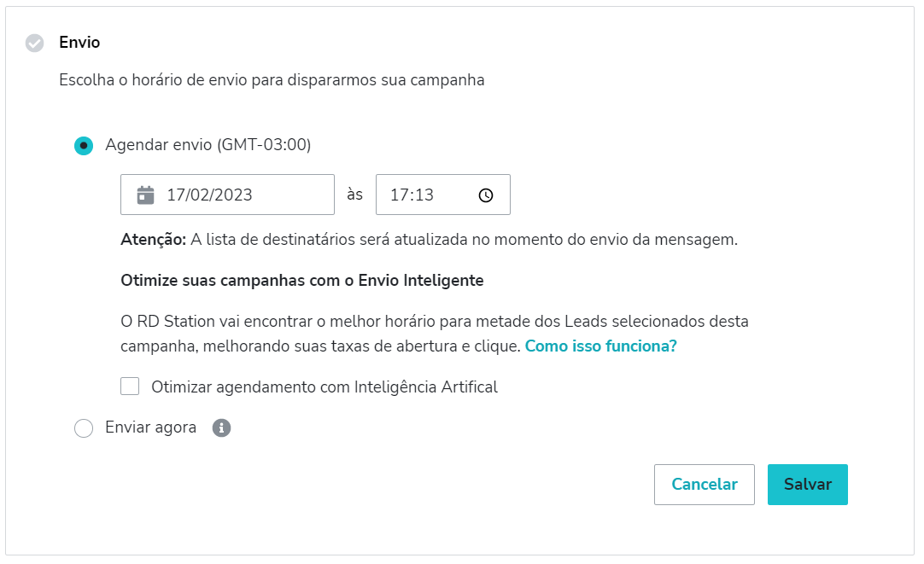
Task: Click the gray checkmark icon on the Envio step
Action: point(33,42)
